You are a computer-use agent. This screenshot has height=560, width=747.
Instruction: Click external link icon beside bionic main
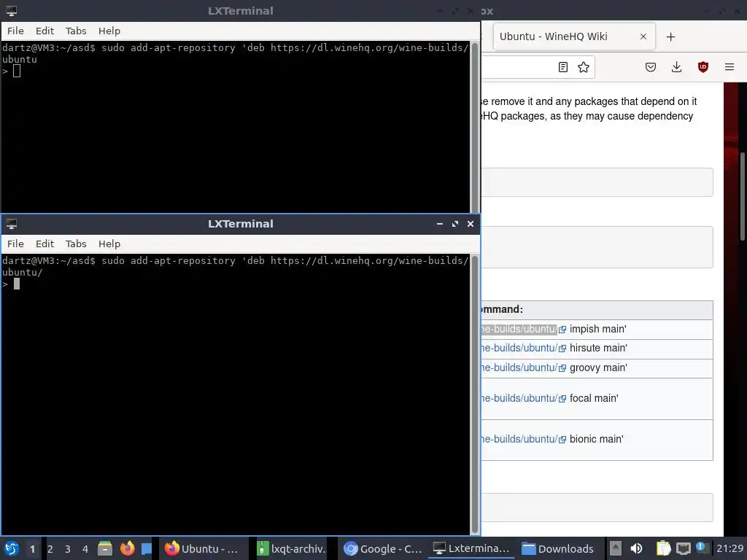[x=562, y=440]
